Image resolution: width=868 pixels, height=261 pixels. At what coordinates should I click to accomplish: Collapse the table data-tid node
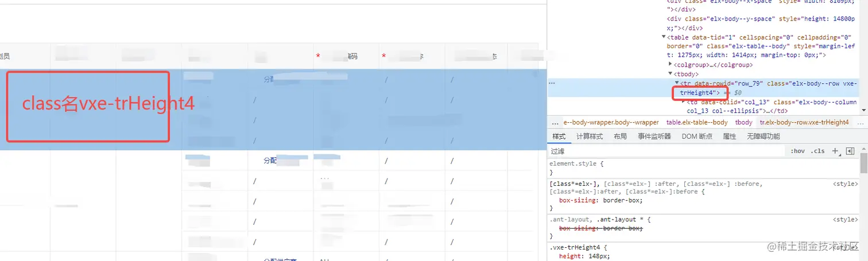[x=664, y=37]
